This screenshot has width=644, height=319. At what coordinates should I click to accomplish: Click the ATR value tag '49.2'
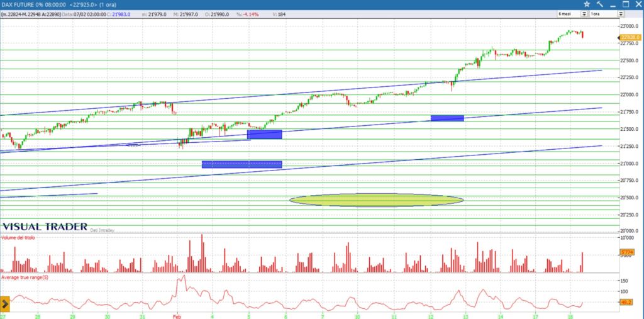point(626,302)
